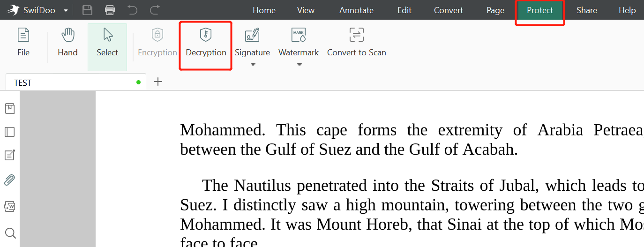Click the Redo arrow icon

click(x=155, y=10)
